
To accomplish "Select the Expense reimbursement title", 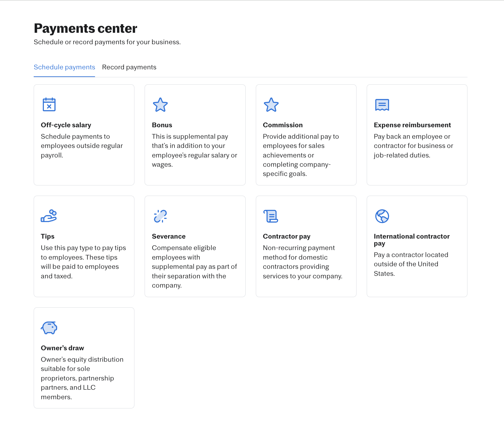I will pyautogui.click(x=412, y=125).
